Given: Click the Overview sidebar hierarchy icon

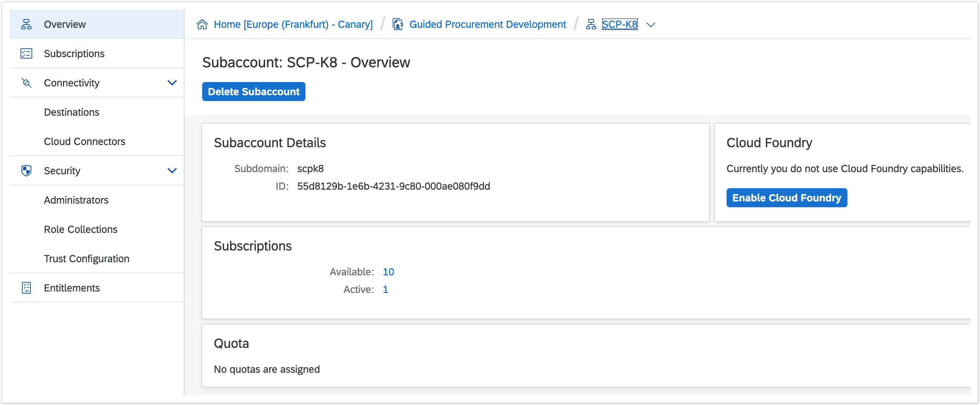Looking at the screenshot, I should pos(26,24).
